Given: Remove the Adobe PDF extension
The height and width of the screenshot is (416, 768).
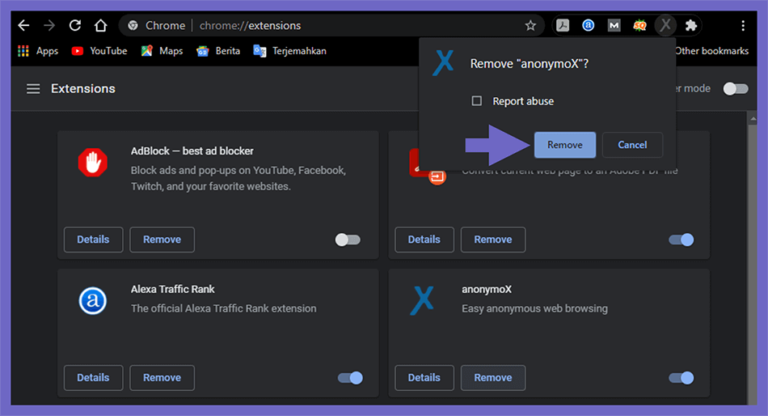Looking at the screenshot, I should pyautogui.click(x=493, y=240).
